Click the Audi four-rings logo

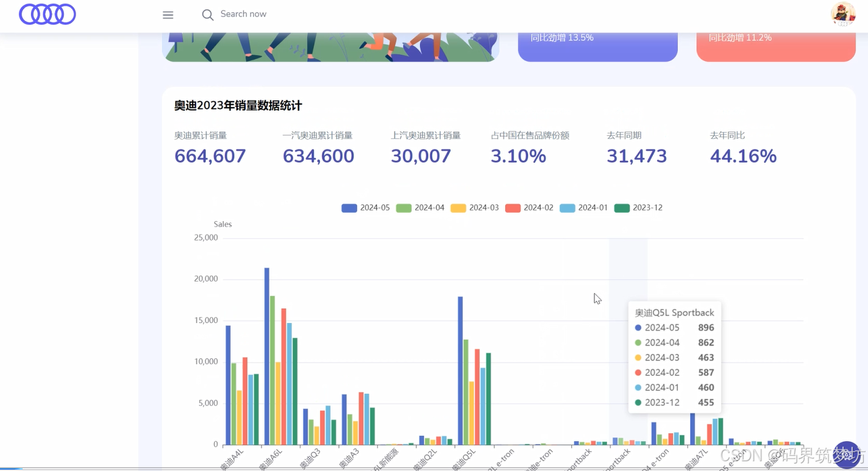pyautogui.click(x=48, y=14)
